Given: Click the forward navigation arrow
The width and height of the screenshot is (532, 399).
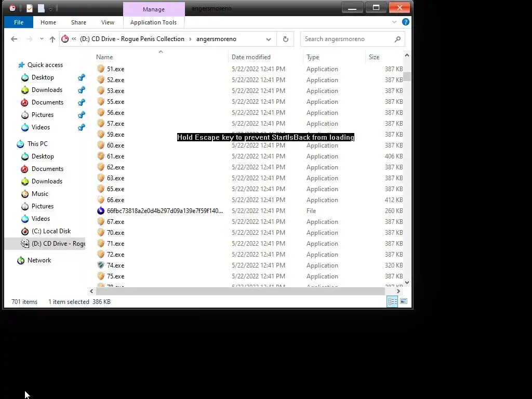Looking at the screenshot, I should [29, 39].
